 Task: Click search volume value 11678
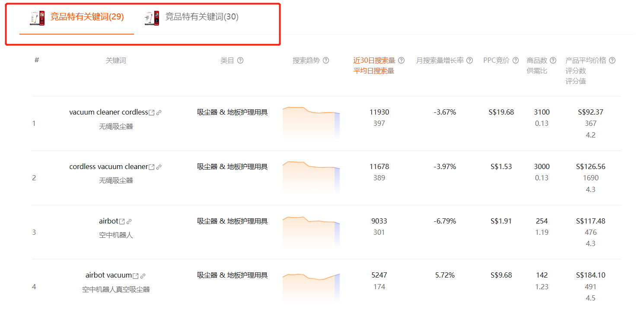click(379, 166)
